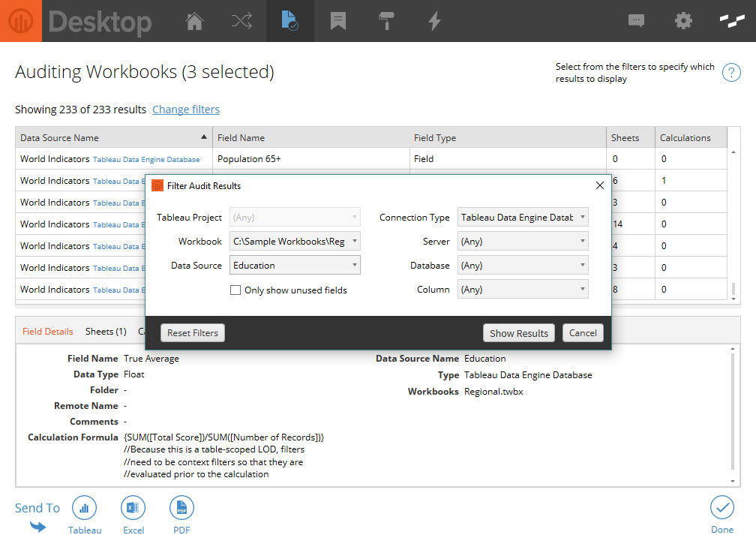Expand the Column filter dropdown
The image size is (756, 547).
pos(523,290)
